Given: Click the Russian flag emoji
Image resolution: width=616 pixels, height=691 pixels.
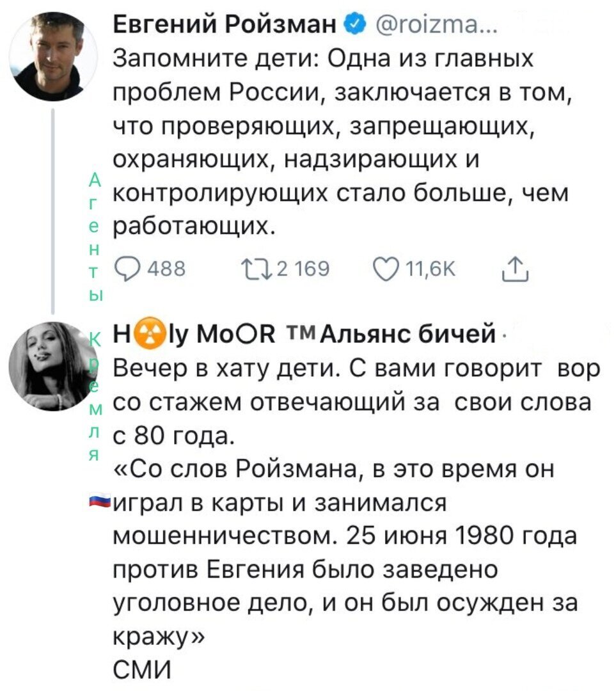Looking at the screenshot, I should [100, 502].
